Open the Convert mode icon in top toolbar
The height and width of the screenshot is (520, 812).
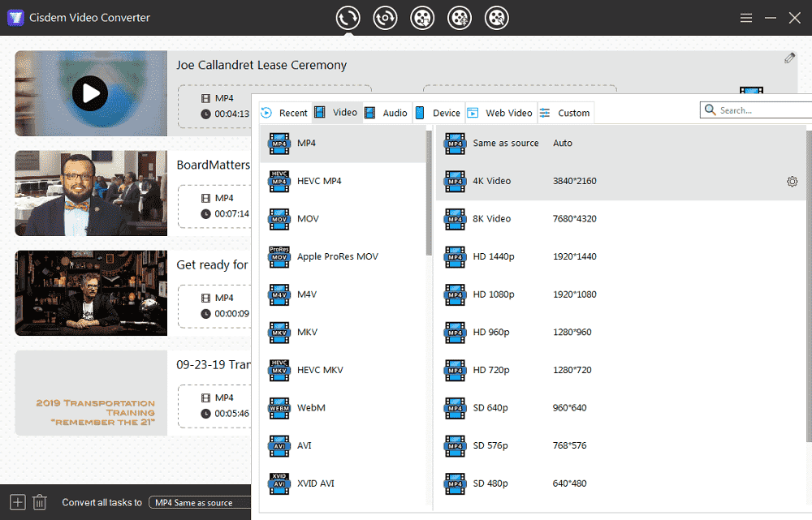348,18
